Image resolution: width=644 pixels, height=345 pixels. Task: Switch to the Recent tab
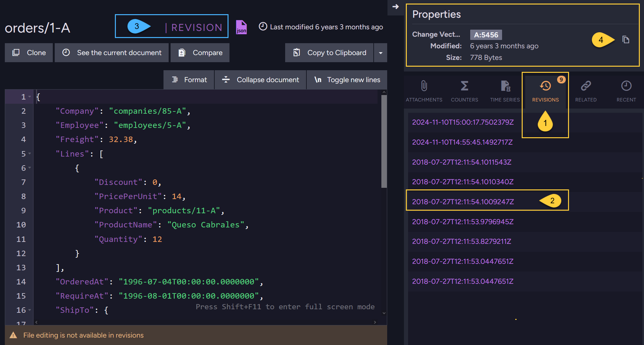(x=626, y=91)
